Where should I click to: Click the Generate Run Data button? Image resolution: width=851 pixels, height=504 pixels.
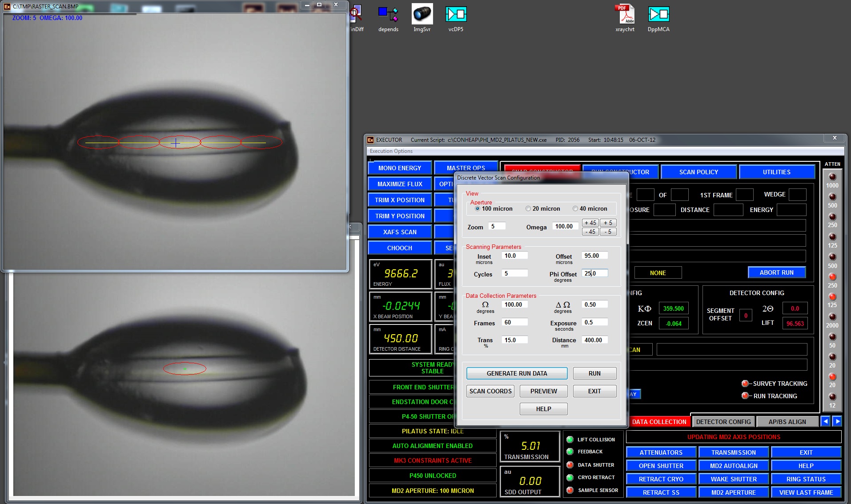point(517,373)
